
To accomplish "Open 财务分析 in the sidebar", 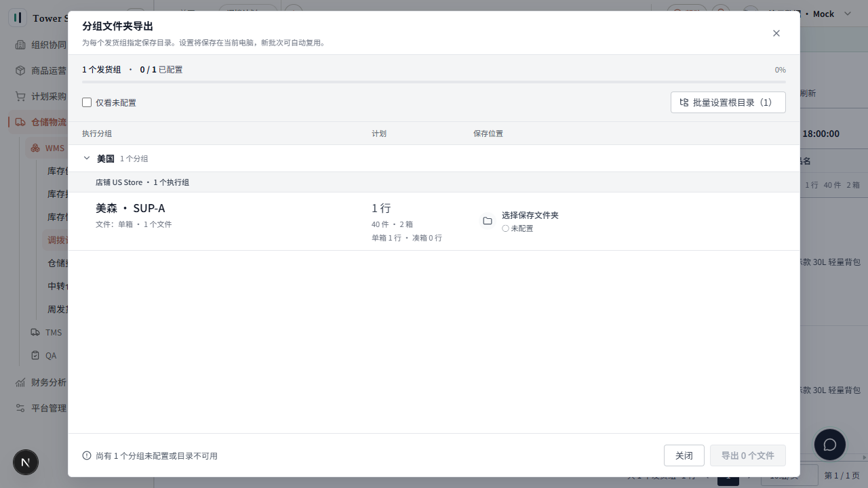I will click(49, 382).
